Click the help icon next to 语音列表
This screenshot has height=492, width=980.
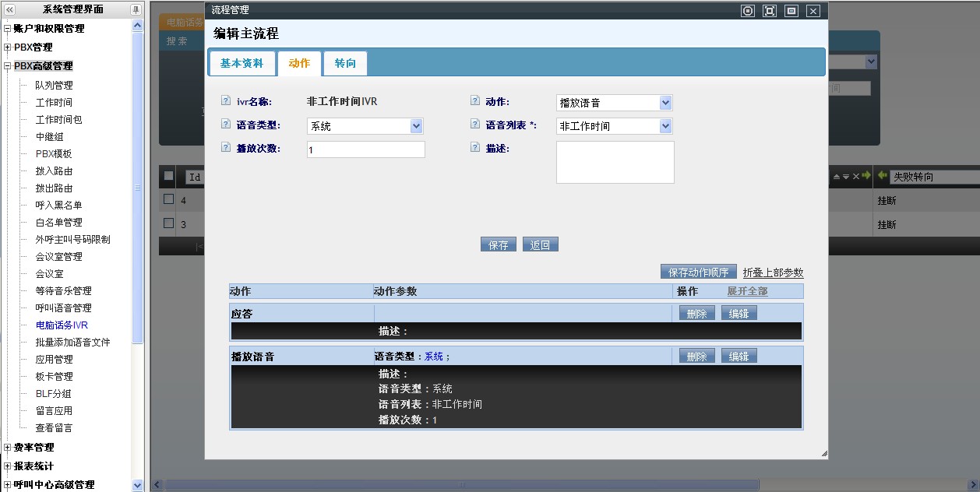[475, 125]
